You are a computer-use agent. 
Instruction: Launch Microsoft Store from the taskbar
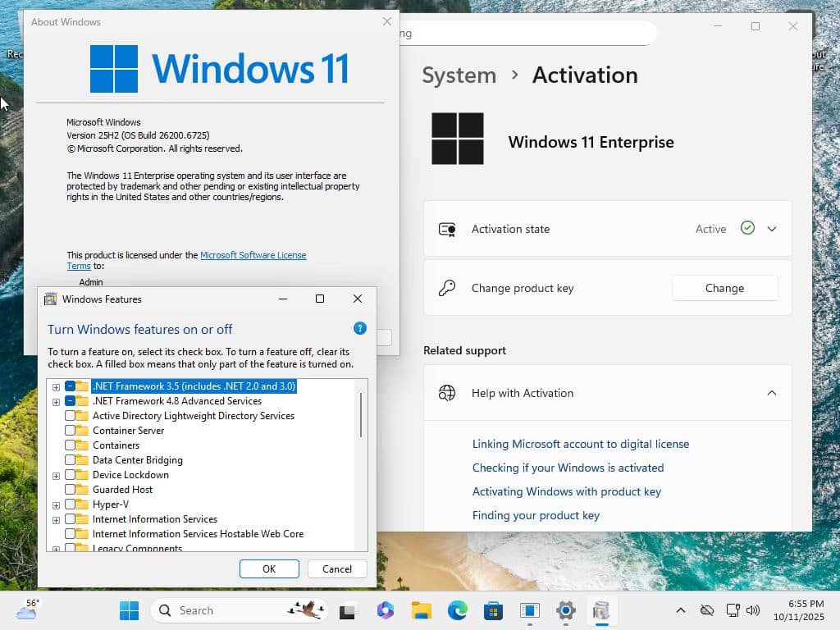click(493, 610)
